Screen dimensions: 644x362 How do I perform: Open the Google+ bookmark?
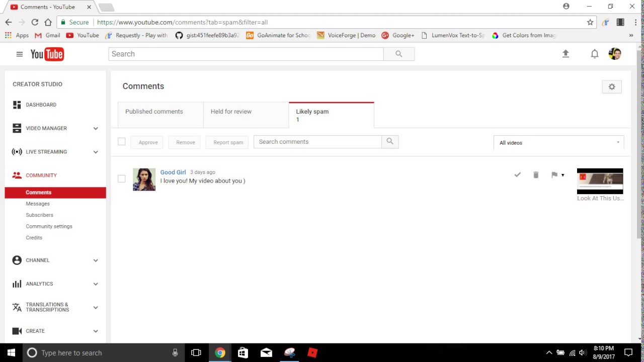[398, 35]
